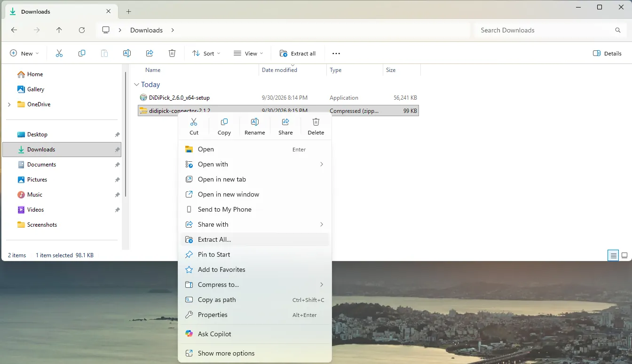This screenshot has height=364, width=632.
Task: Click the search magnifier icon
Action: (618, 30)
